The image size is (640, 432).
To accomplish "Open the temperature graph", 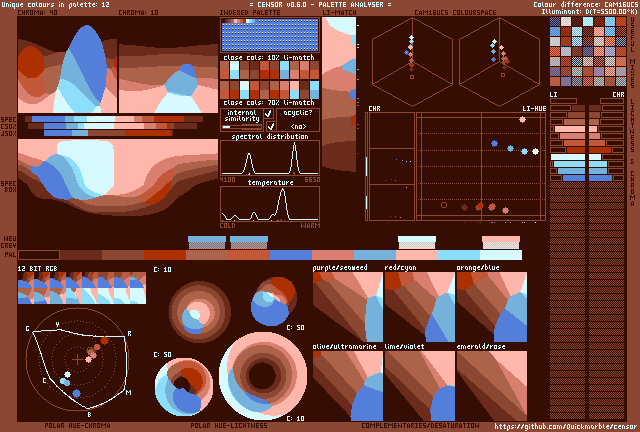I will 270,204.
